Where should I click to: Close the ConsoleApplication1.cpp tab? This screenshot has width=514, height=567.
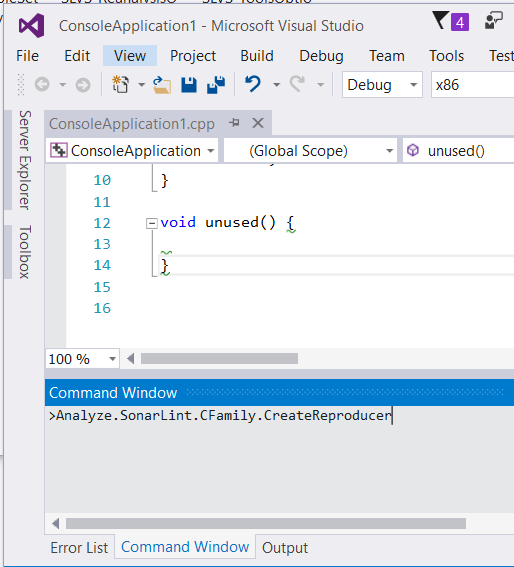click(258, 123)
